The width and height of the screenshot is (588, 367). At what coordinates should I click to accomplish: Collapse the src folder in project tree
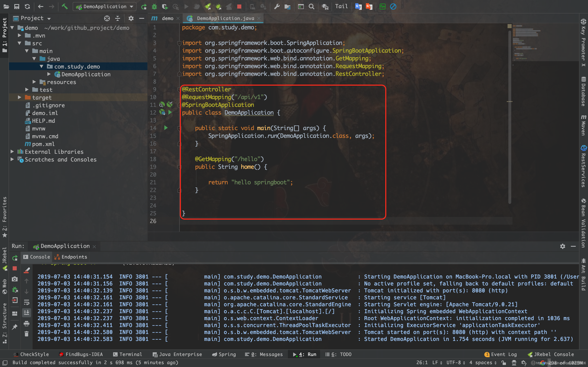tap(19, 43)
